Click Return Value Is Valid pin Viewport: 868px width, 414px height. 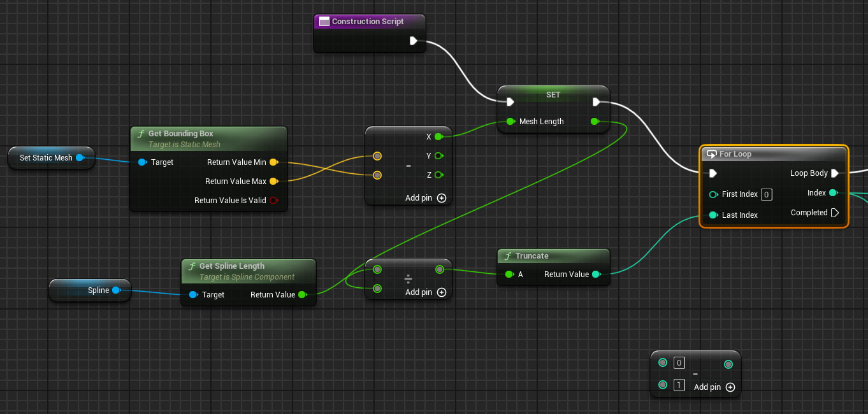click(x=273, y=200)
